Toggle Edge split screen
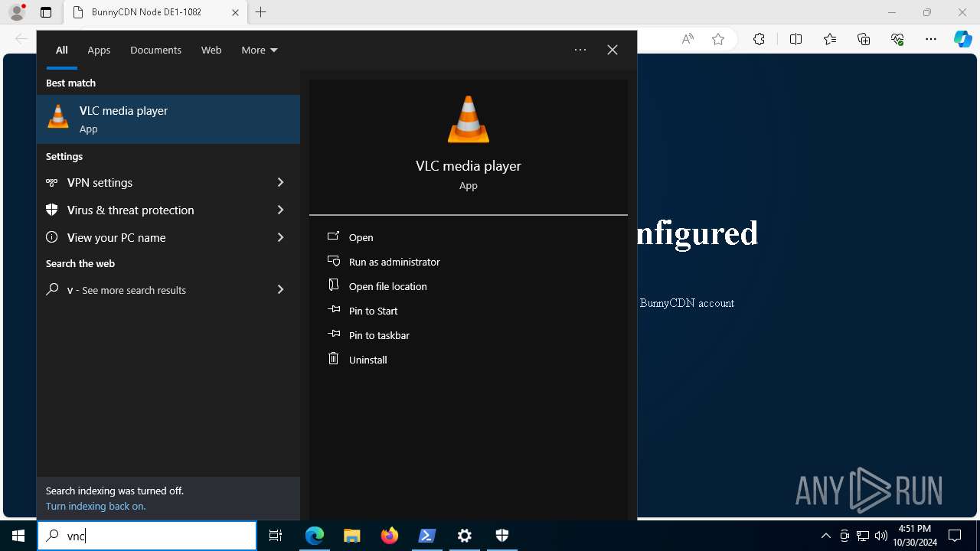Image resolution: width=980 pixels, height=551 pixels. 795,39
